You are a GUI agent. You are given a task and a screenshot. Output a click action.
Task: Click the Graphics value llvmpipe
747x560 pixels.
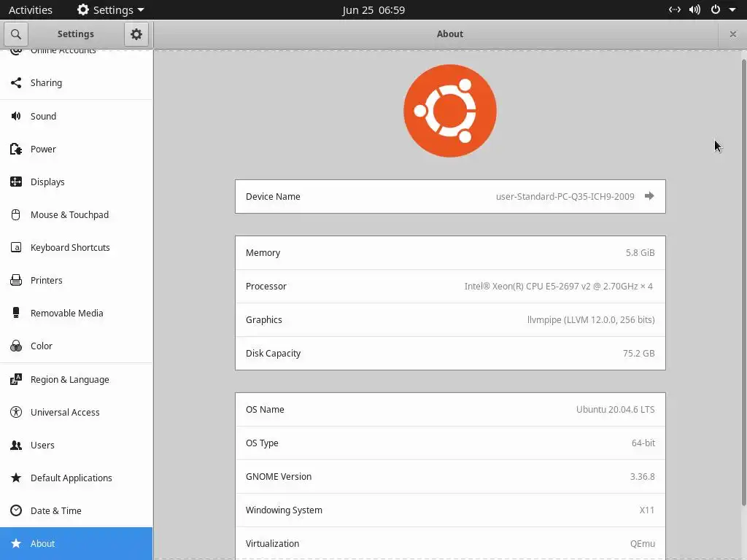point(591,319)
